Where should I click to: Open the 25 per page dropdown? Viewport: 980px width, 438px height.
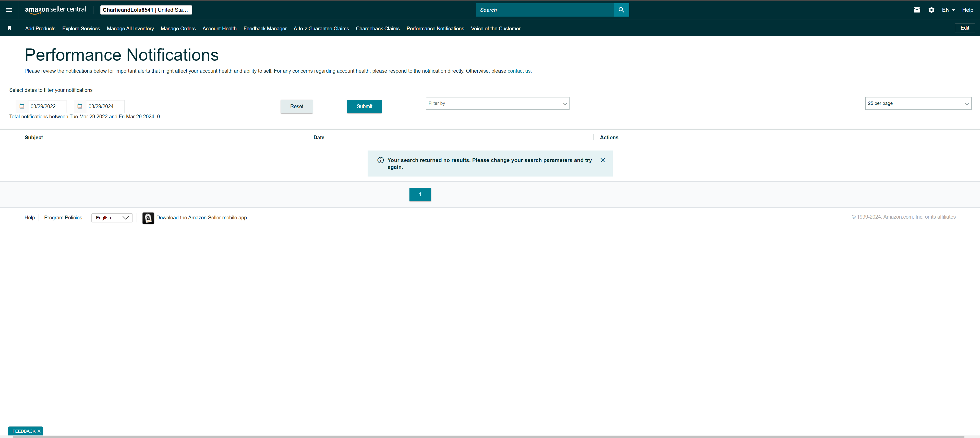click(x=918, y=103)
